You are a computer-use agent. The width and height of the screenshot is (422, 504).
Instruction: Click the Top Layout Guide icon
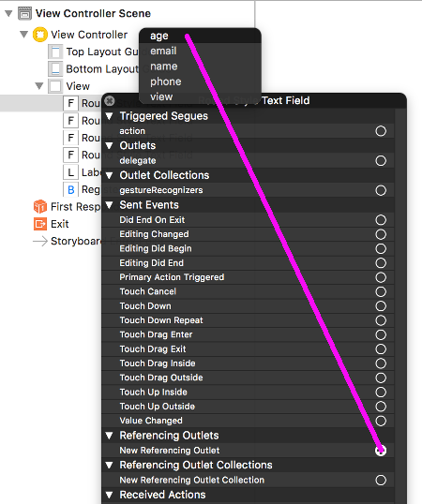(55, 52)
